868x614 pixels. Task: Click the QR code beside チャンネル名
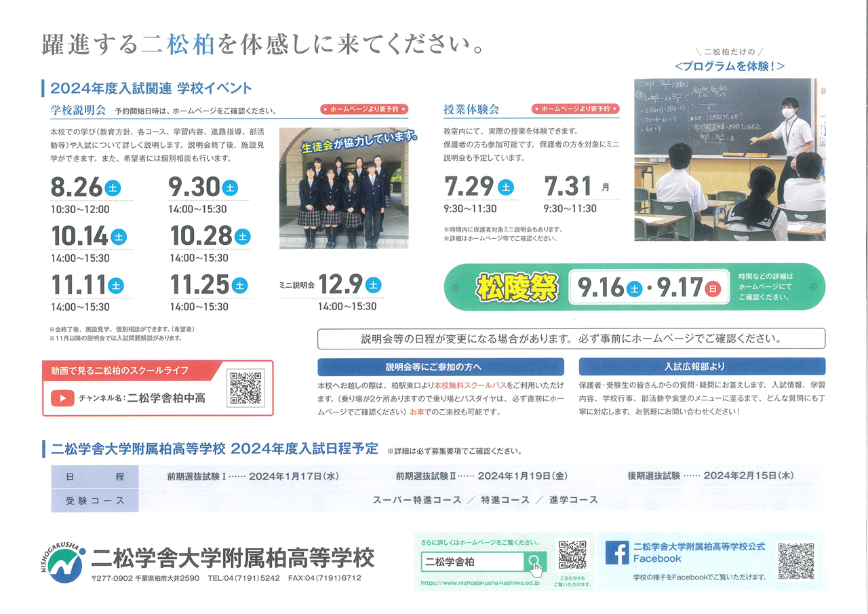point(245,389)
